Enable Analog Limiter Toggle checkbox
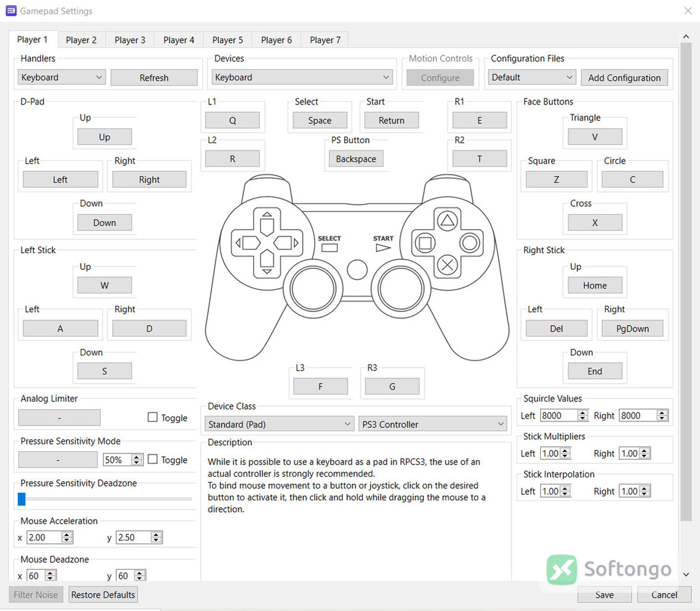Viewport: 700px width, 611px height. [152, 417]
